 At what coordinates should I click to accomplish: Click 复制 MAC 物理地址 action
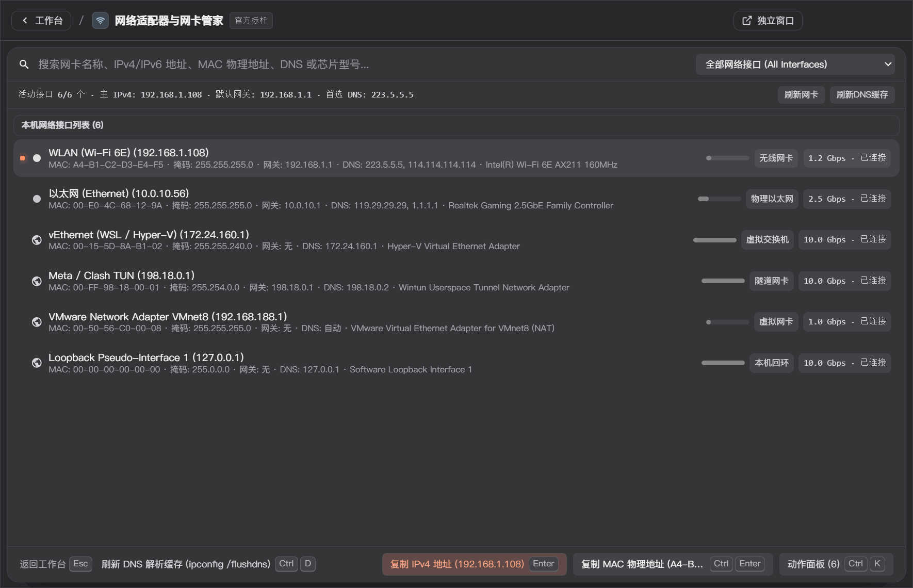point(673,564)
